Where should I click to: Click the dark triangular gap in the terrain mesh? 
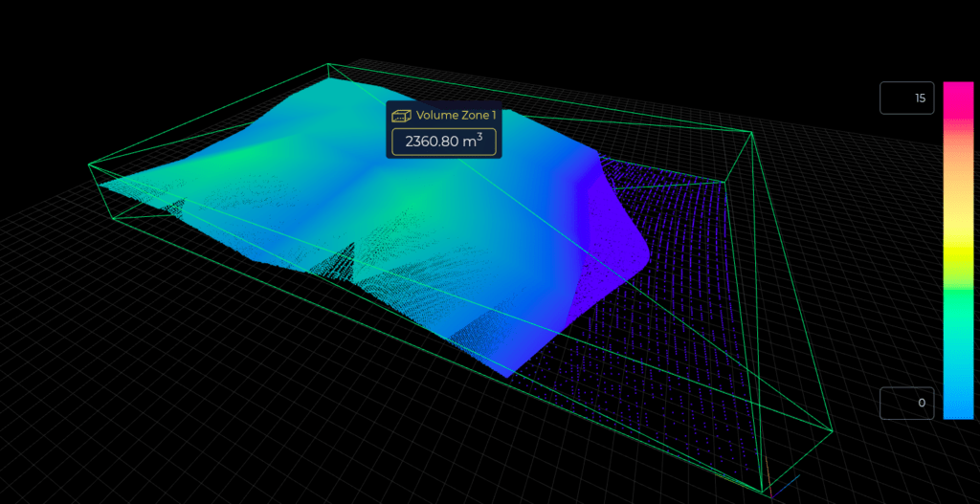coord(347,262)
